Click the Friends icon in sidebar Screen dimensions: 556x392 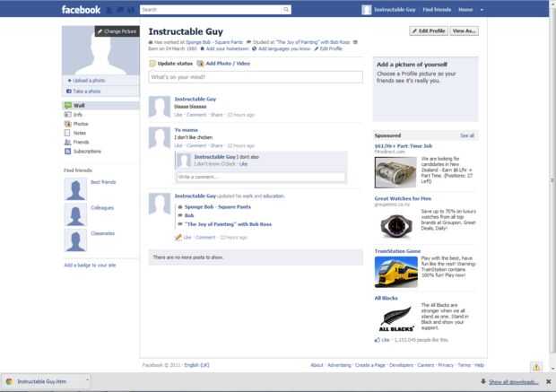68,142
